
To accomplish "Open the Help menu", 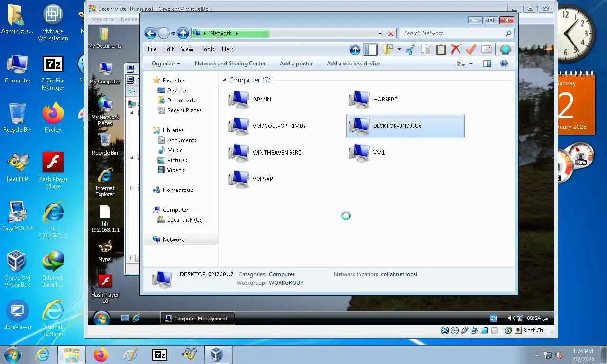I will click(228, 49).
